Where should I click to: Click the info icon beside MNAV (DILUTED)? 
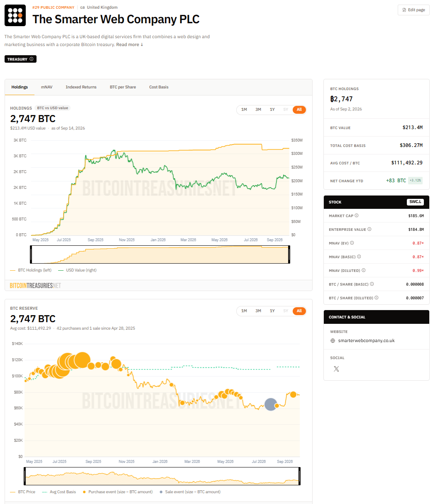[x=364, y=270]
